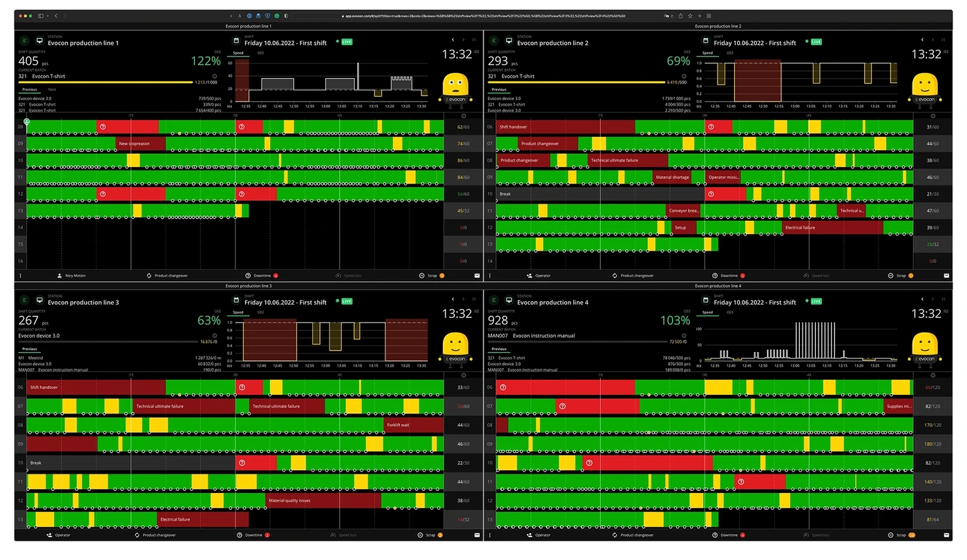
Task: Open Safari tab overview grid
Action: point(709,15)
